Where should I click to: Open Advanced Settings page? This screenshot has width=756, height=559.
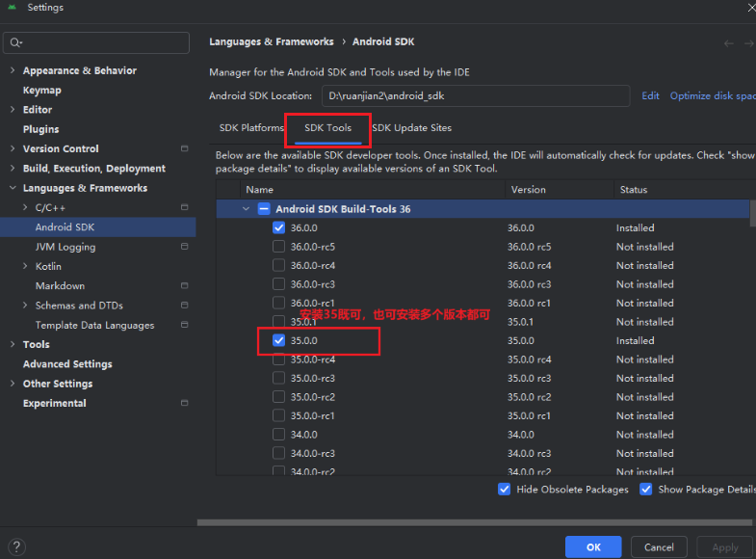(67, 364)
